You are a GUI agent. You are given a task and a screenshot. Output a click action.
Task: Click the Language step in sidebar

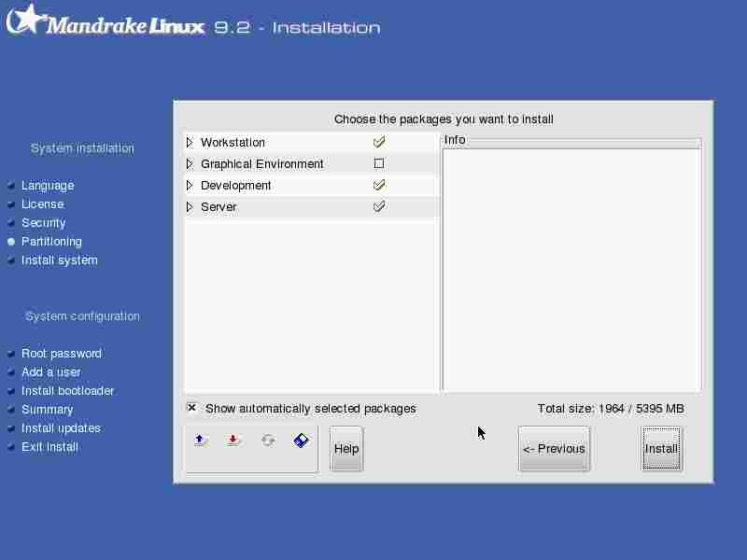point(48,185)
